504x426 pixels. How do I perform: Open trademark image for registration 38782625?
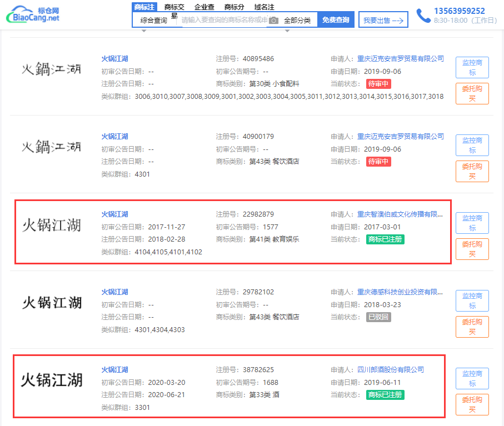[x=52, y=380]
